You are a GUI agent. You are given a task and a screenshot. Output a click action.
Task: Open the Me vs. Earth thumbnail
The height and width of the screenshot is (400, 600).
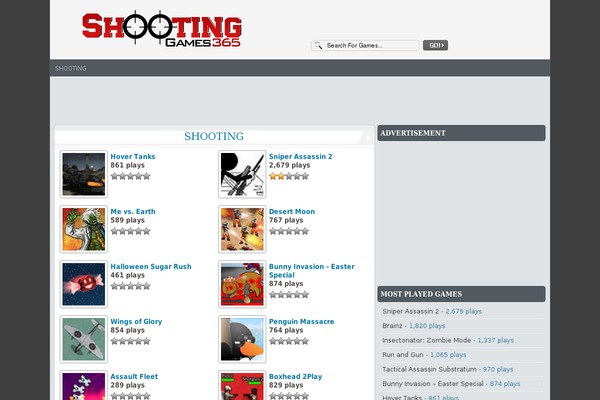tap(84, 229)
